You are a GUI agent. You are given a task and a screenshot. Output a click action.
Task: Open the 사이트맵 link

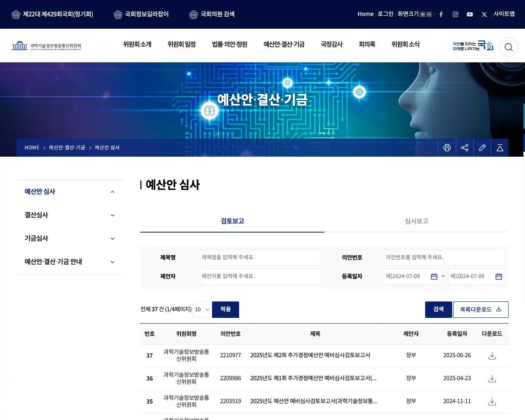[504, 14]
